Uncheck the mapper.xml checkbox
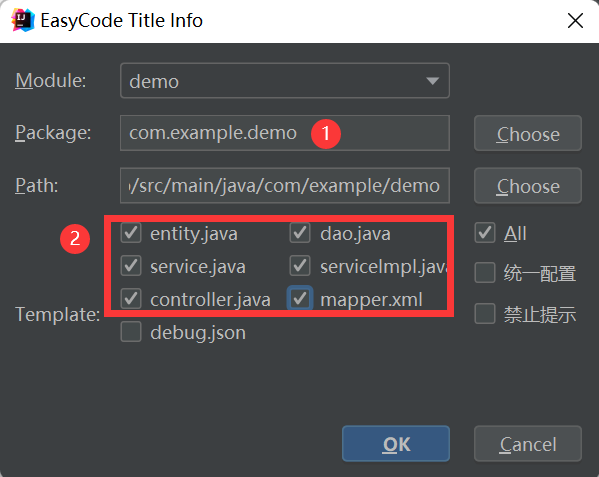The image size is (599, 477). point(300,299)
